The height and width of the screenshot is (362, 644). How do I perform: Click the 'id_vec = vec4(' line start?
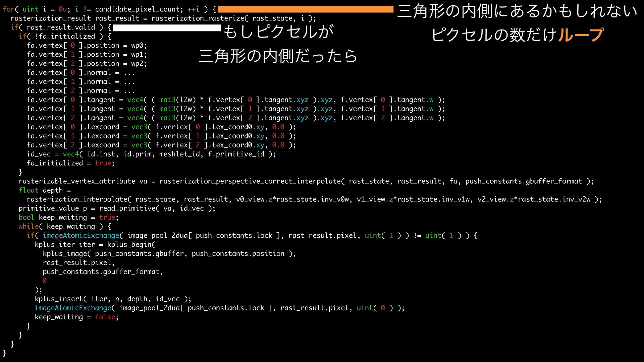pyautogui.click(x=55, y=154)
